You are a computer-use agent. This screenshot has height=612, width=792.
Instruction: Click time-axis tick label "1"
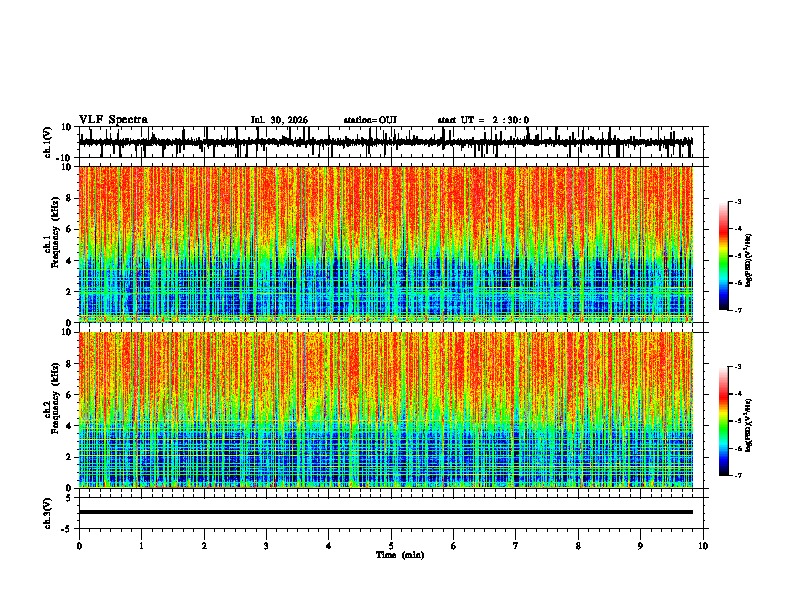(141, 546)
